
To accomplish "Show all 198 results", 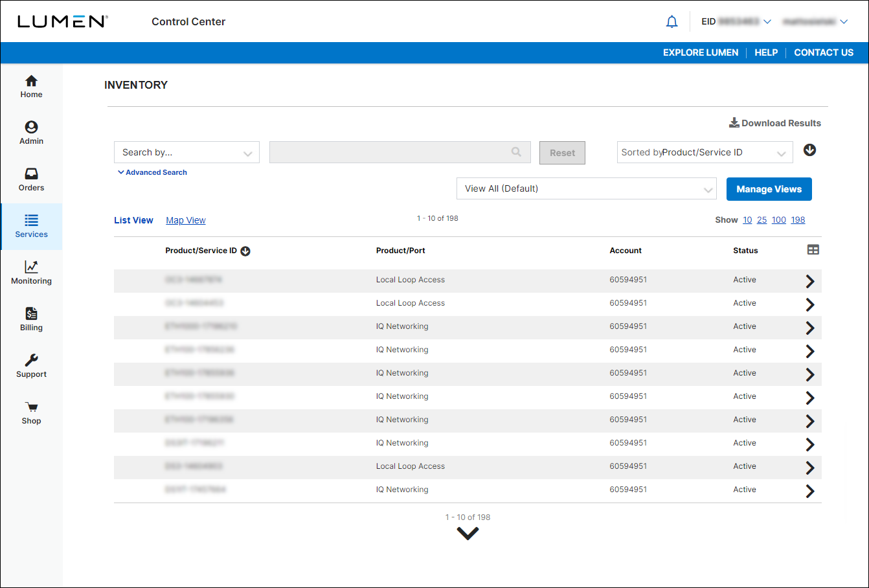I will click(x=798, y=220).
